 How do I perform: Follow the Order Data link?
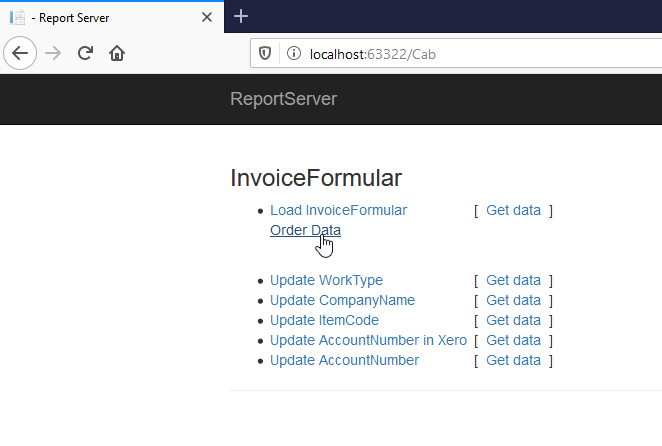[305, 230]
